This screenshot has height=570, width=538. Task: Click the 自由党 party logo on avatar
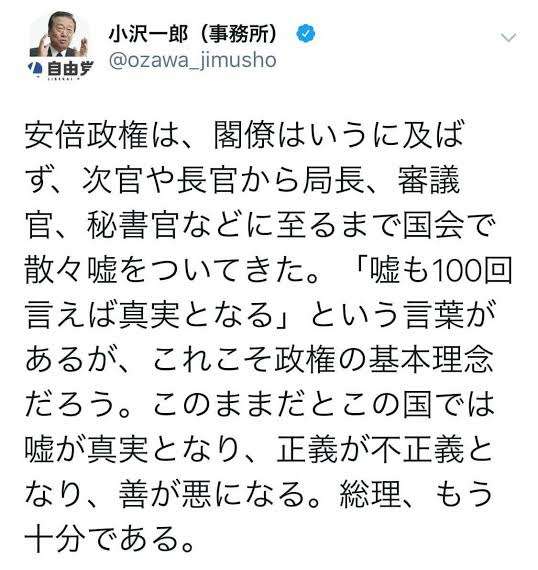coord(60,69)
